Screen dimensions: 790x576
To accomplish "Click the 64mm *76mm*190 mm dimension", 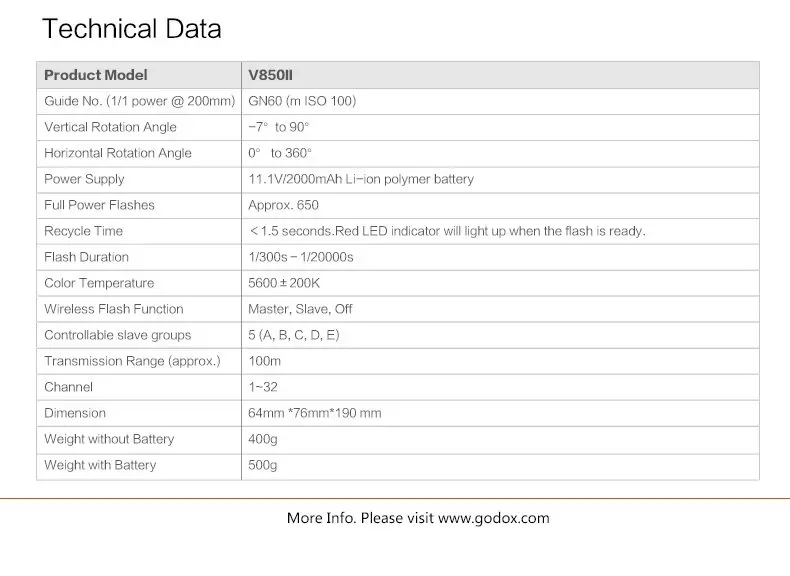I will (315, 413).
